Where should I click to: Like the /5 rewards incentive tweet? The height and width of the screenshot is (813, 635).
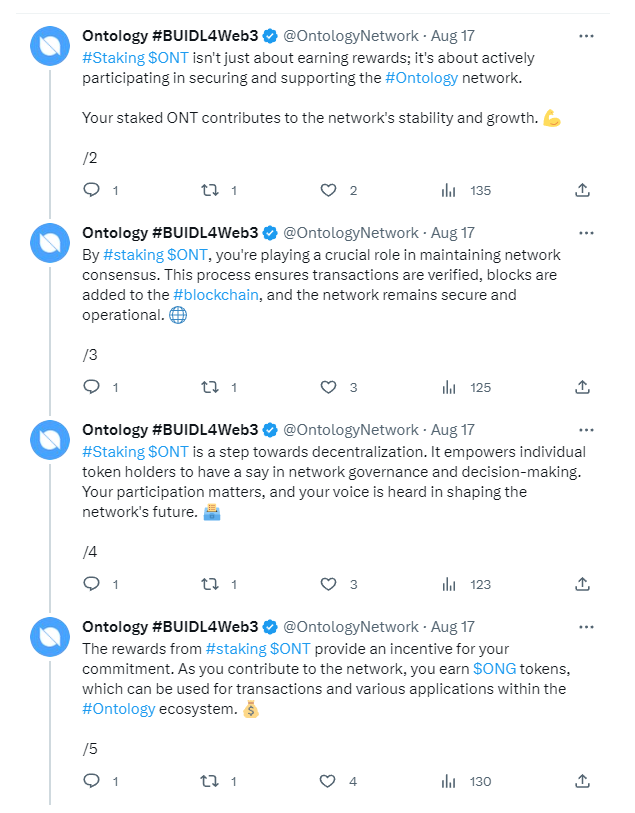328,781
